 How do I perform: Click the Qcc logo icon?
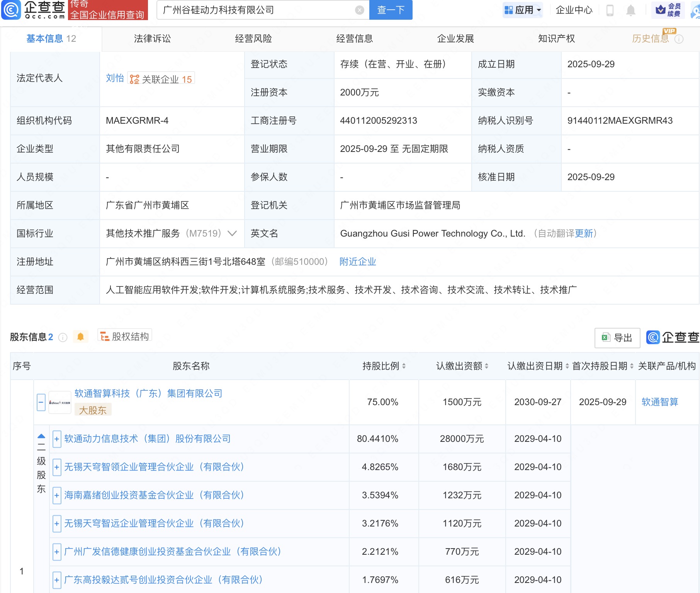click(x=12, y=10)
